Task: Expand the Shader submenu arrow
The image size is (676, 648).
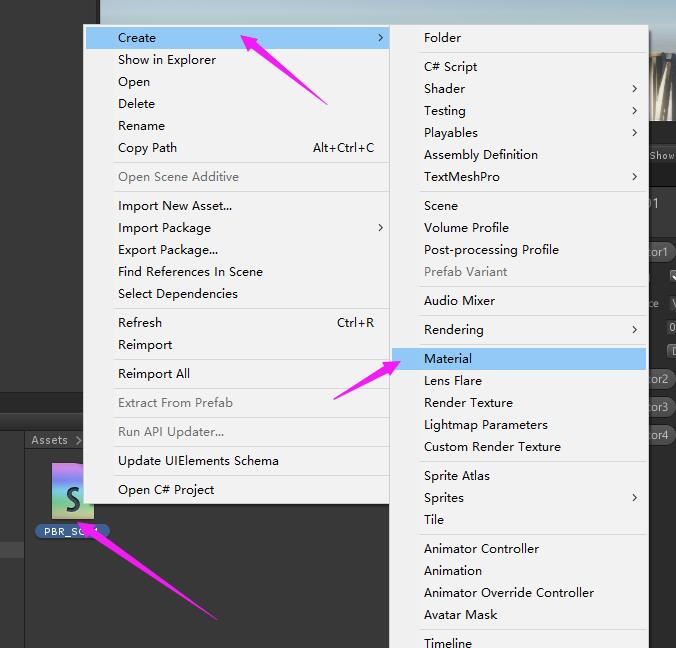Action: 634,89
